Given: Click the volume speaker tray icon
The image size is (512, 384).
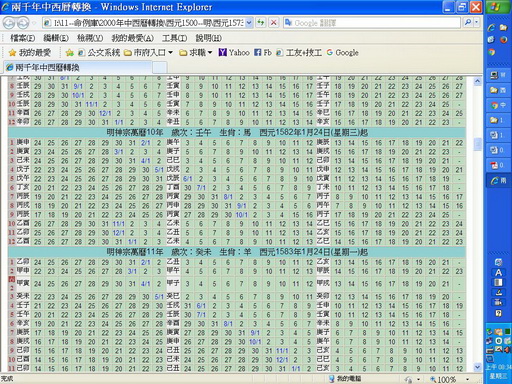Looking at the screenshot, I should (x=507, y=350).
